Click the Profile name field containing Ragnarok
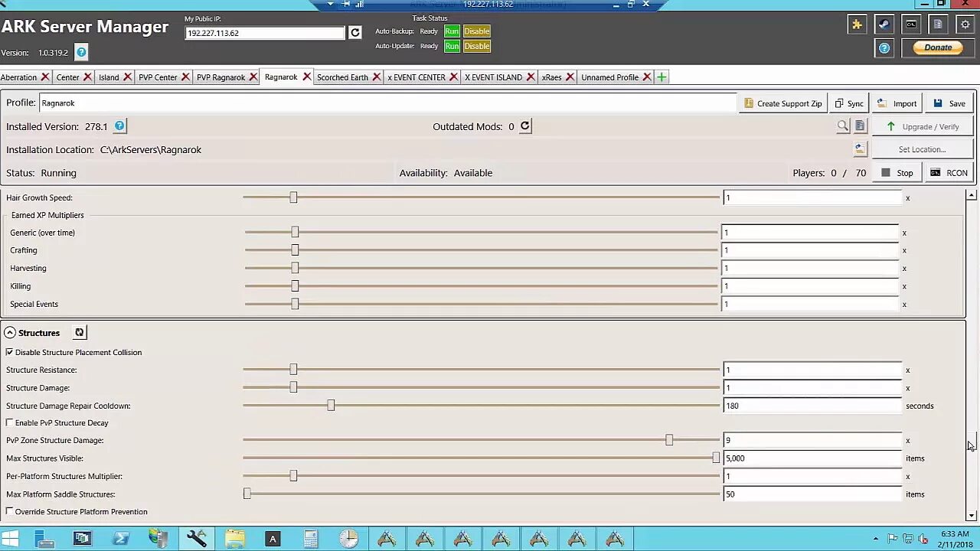 [x=387, y=103]
